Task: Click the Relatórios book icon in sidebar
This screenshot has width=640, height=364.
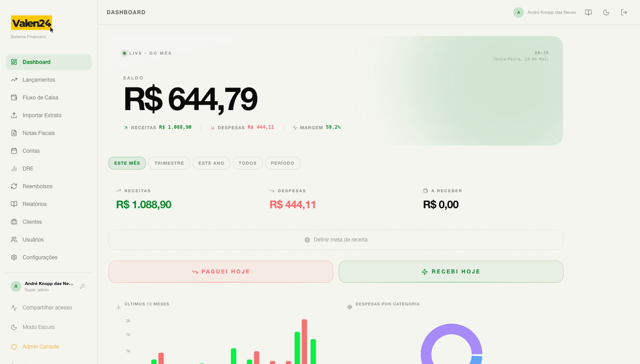Action: tap(14, 204)
